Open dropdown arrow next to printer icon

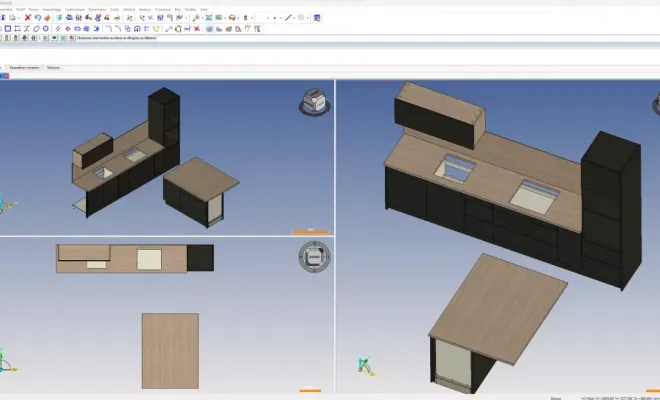pos(19,18)
